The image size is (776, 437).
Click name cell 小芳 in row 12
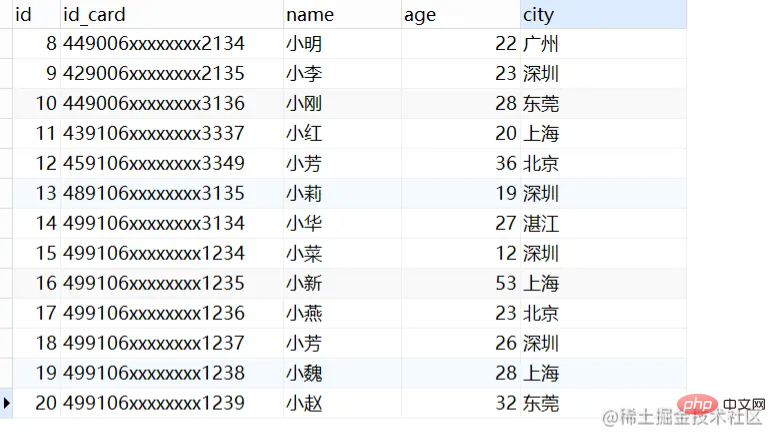[x=342, y=163]
